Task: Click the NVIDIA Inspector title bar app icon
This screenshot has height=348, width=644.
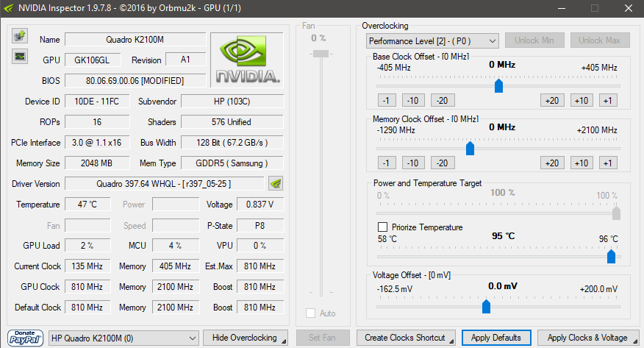Action: point(9,8)
